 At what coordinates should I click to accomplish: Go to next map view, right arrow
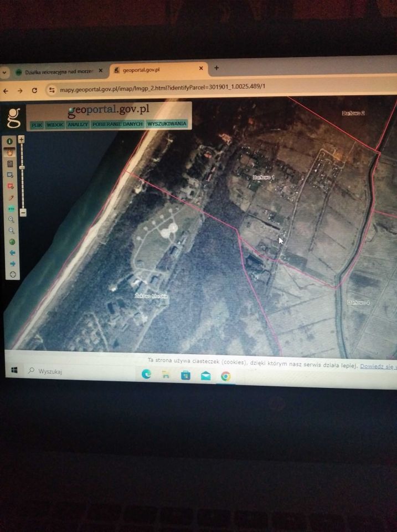tap(13, 264)
